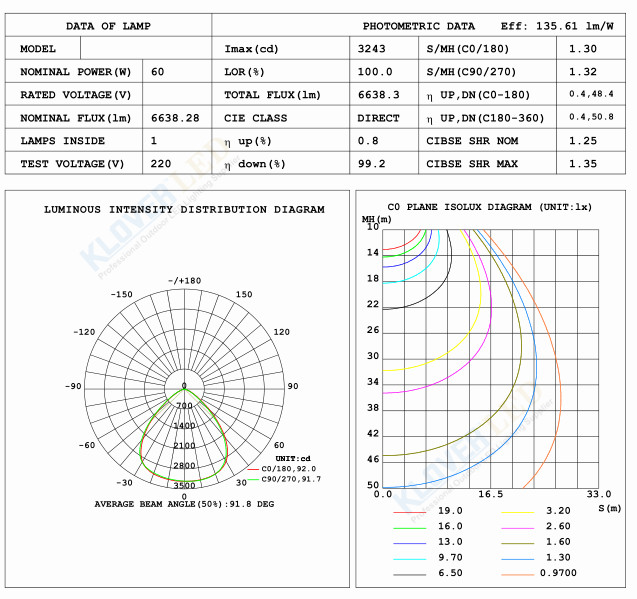Select the yellow 3.20 legend line

coord(518,513)
